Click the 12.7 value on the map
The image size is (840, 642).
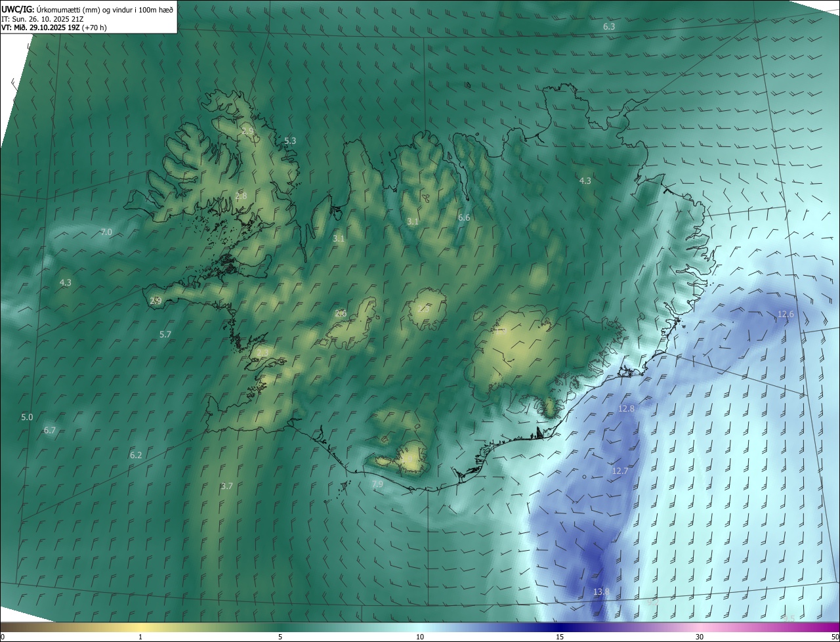pyautogui.click(x=620, y=471)
